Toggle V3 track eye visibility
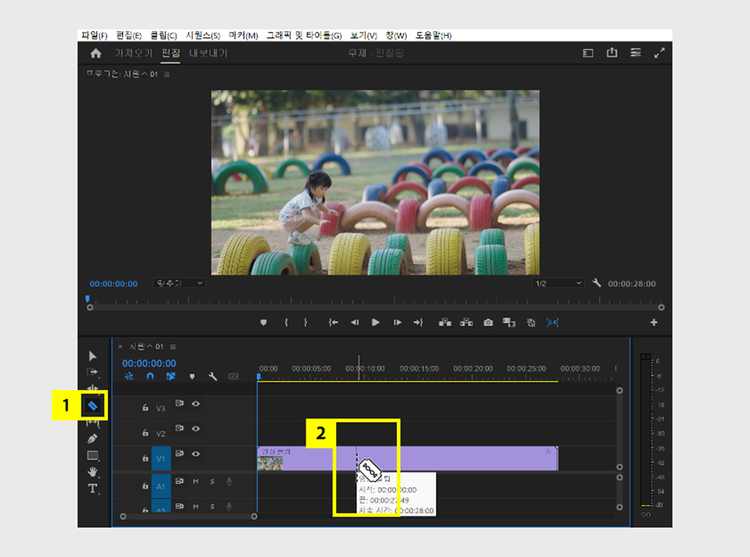 [196, 404]
